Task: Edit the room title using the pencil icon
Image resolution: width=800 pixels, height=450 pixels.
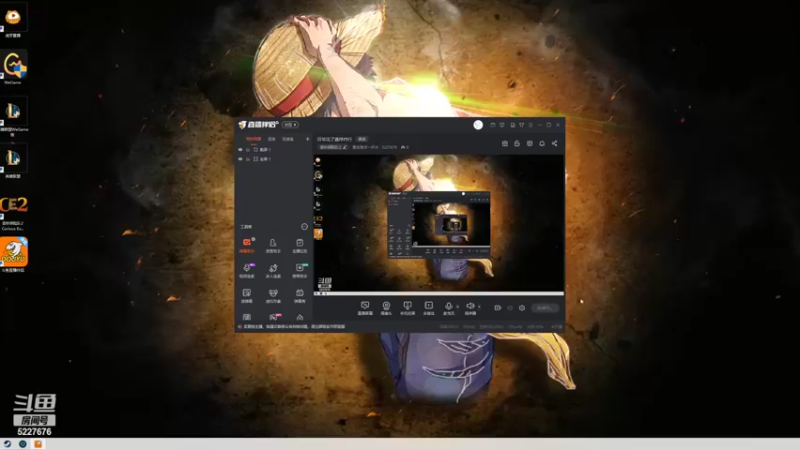Action: tap(344, 147)
